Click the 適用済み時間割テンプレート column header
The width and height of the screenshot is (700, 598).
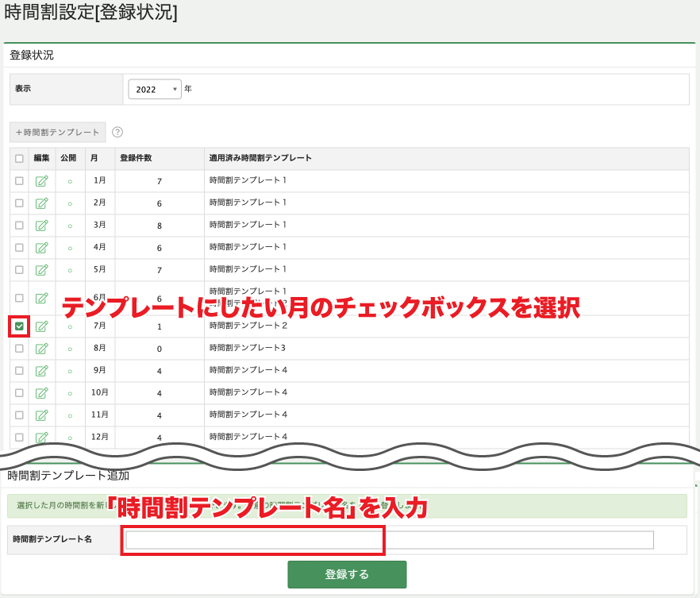pos(260,158)
